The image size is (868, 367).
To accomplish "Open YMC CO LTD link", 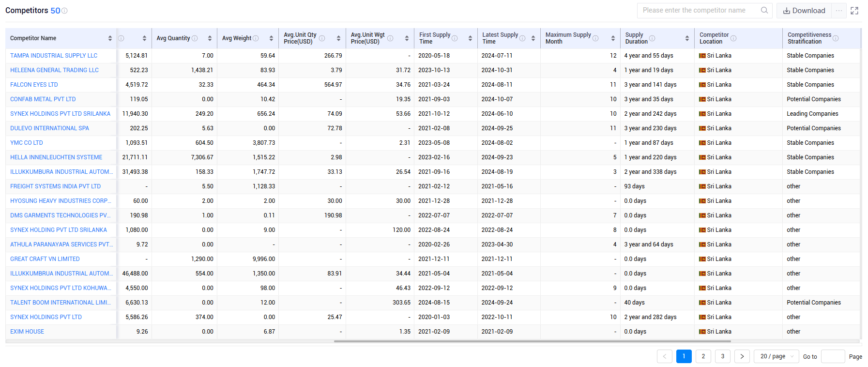I will point(27,143).
